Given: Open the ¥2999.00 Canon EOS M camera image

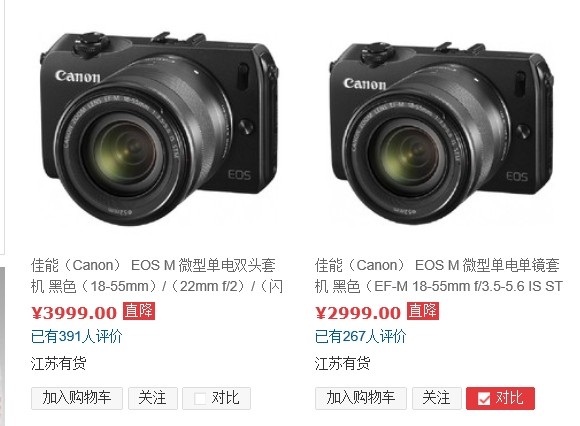Looking at the screenshot, I should pos(441,131).
